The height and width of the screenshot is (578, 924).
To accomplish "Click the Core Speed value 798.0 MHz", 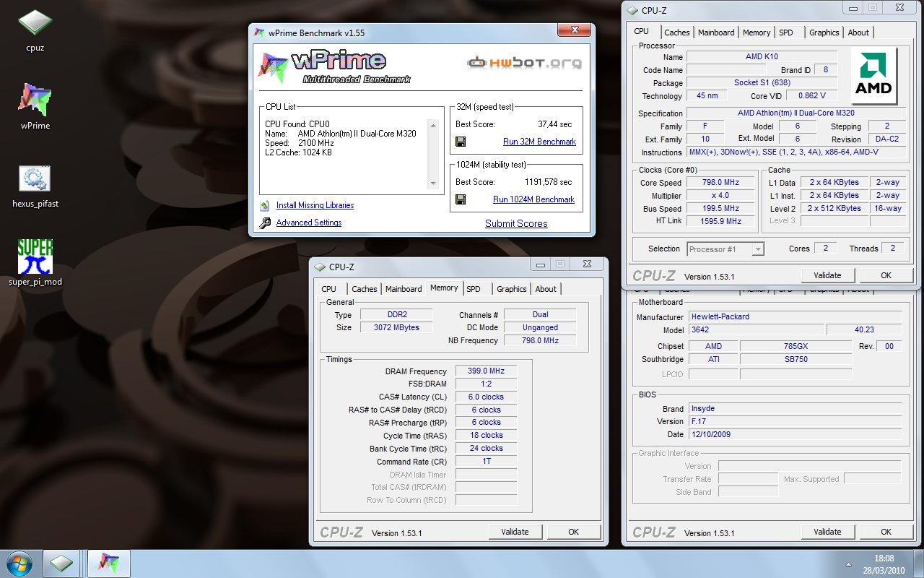I will click(x=721, y=183).
